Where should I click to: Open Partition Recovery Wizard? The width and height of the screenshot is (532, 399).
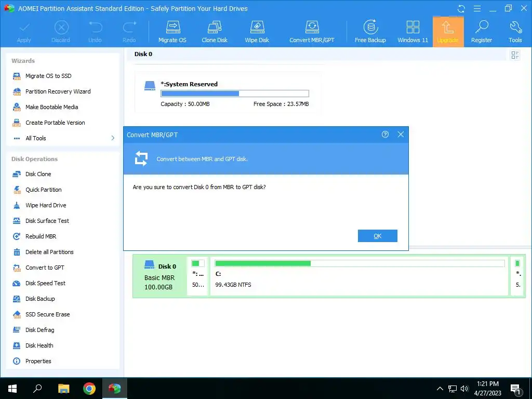tap(58, 91)
